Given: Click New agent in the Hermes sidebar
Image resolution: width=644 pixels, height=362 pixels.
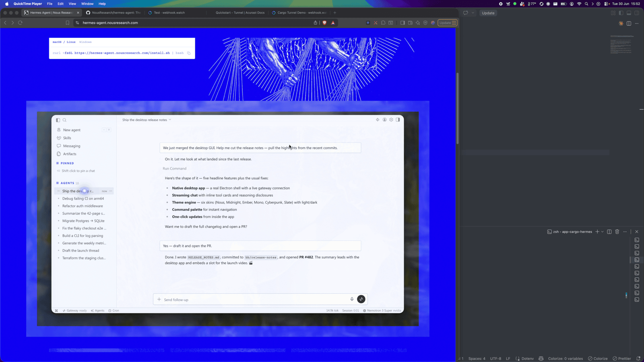Looking at the screenshot, I should (72, 130).
